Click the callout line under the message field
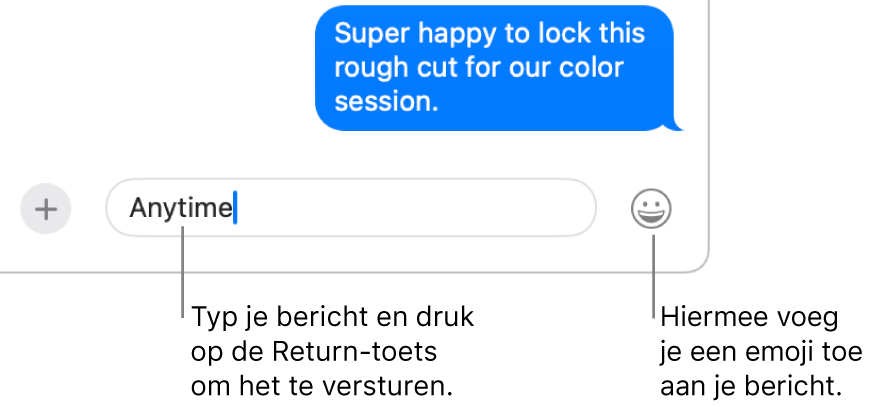 [183, 272]
